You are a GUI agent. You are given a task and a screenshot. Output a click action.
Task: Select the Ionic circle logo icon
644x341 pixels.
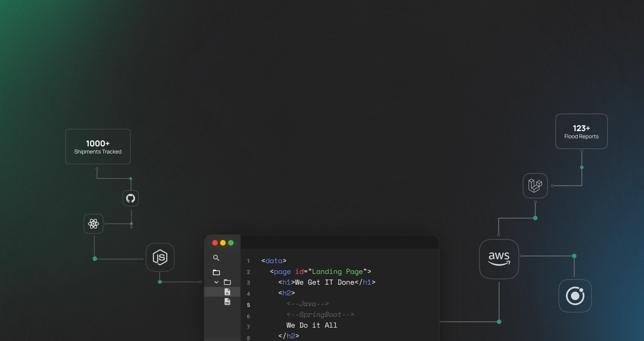pos(575,296)
